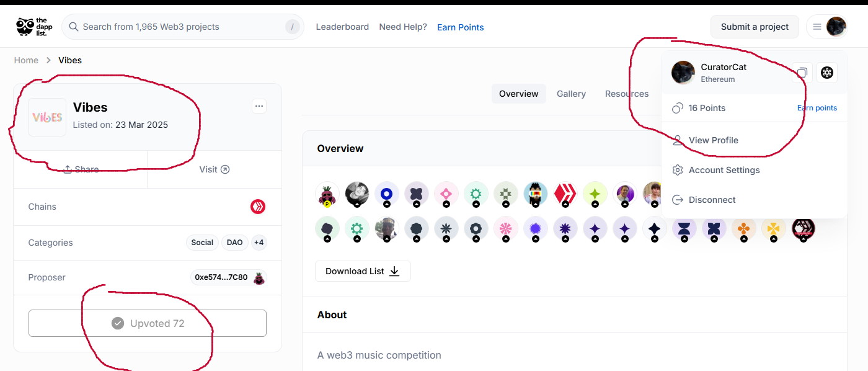
Task: Click the CuratorCat username text
Action: tap(724, 67)
